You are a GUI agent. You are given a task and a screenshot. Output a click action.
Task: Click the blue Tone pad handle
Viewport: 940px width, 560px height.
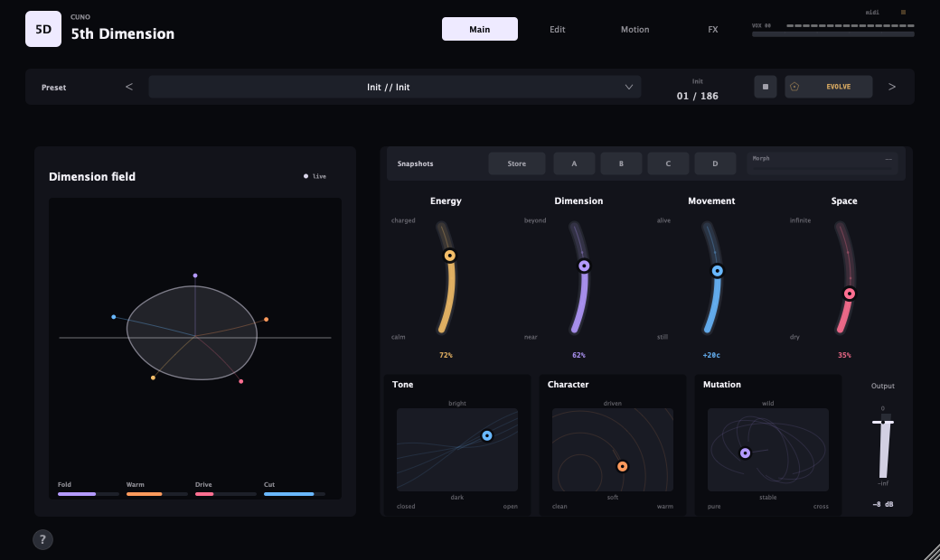(487, 435)
